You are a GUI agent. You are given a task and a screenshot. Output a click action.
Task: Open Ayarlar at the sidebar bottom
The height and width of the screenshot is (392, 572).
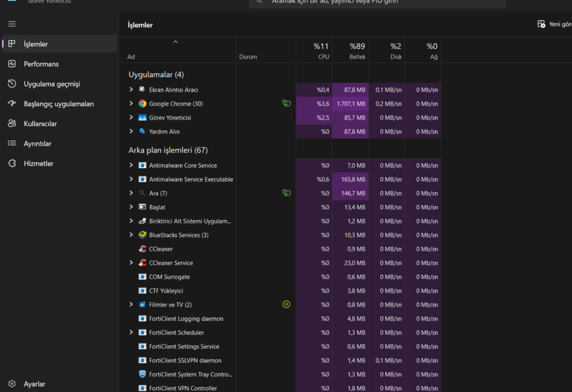34,384
